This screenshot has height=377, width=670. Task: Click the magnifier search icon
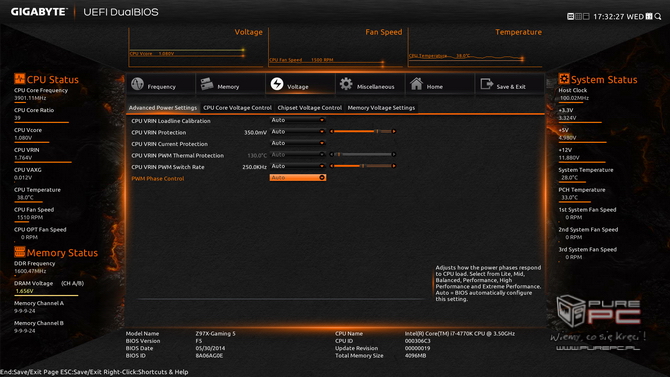point(658,16)
